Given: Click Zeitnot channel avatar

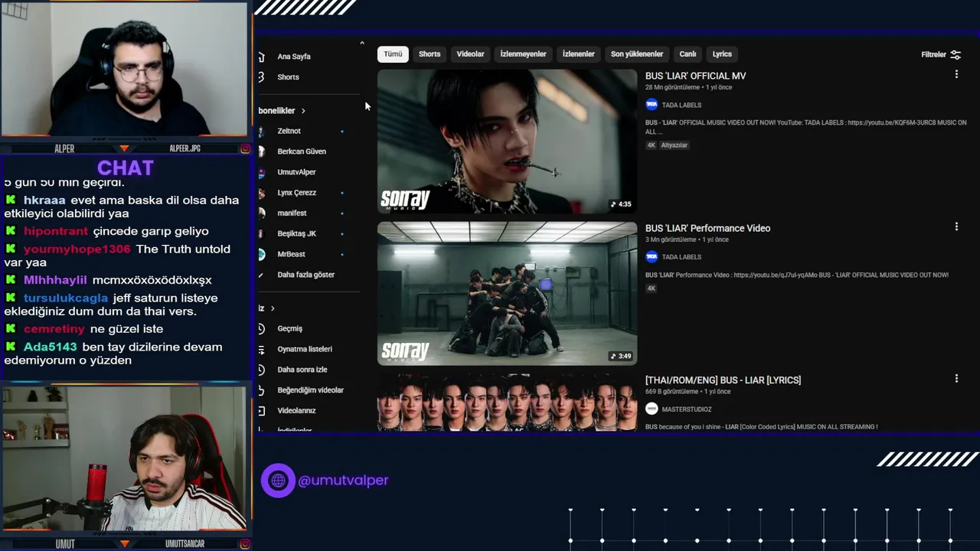Looking at the screenshot, I should coord(261,131).
